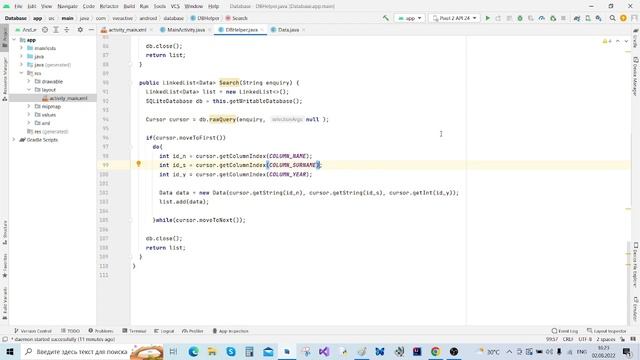Hide the Project panel with minus icon
Screen dimensions: 640x360
click(x=91, y=30)
